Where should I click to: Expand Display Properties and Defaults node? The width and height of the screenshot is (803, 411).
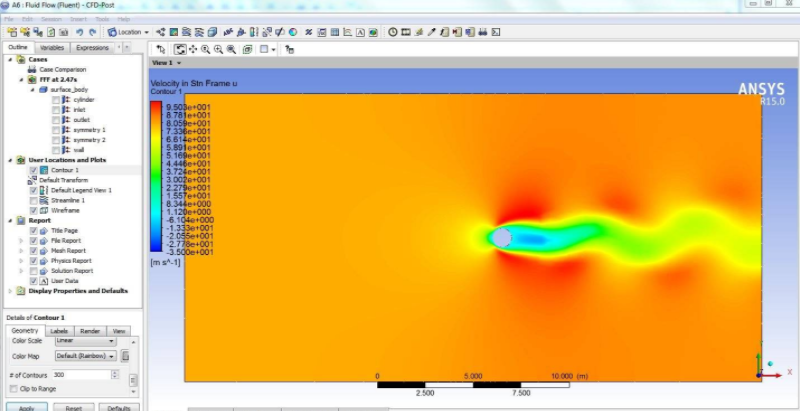(x=9, y=291)
